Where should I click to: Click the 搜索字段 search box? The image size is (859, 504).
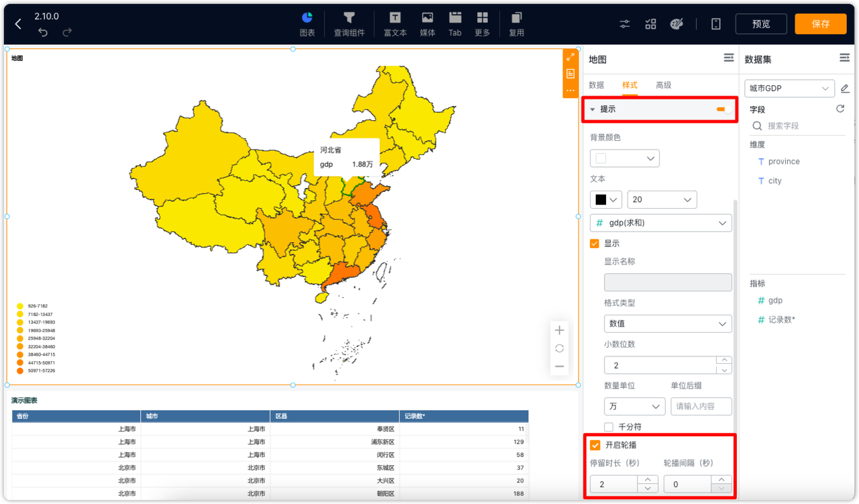pyautogui.click(x=797, y=126)
